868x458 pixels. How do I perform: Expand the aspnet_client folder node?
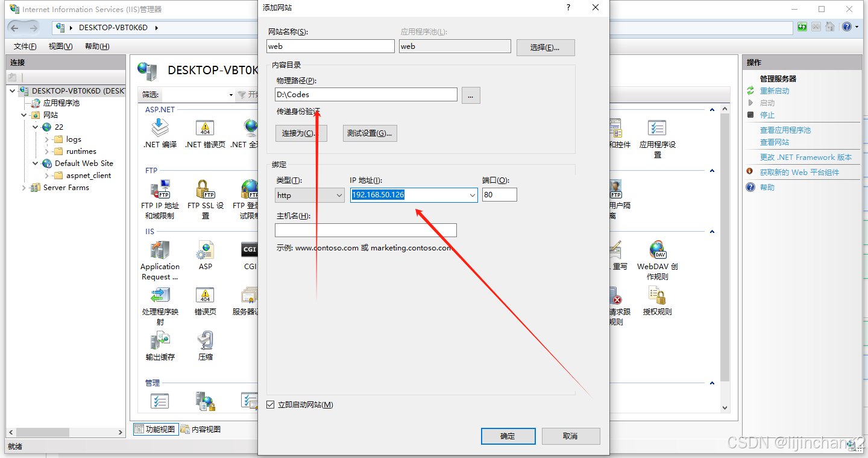(47, 175)
